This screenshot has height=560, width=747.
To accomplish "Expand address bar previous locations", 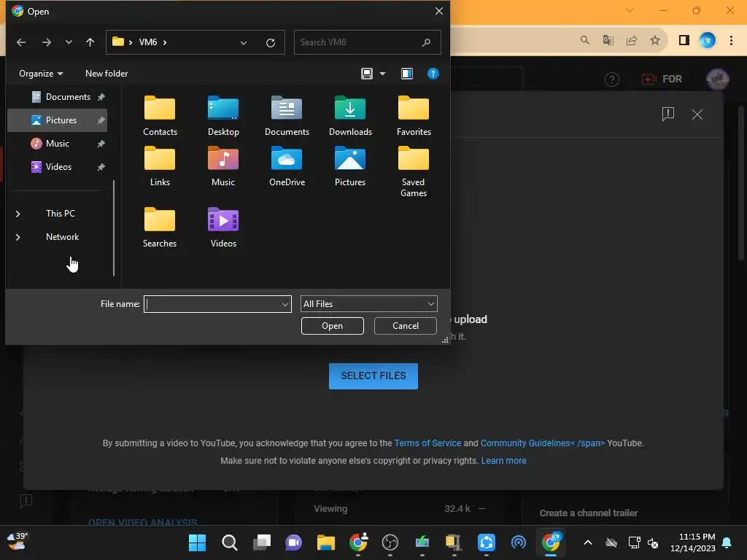I will tap(244, 43).
